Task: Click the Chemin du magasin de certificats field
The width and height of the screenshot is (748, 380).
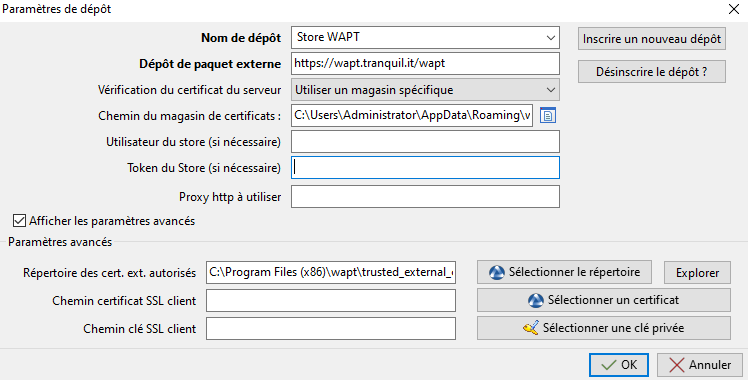Action: tap(412, 115)
